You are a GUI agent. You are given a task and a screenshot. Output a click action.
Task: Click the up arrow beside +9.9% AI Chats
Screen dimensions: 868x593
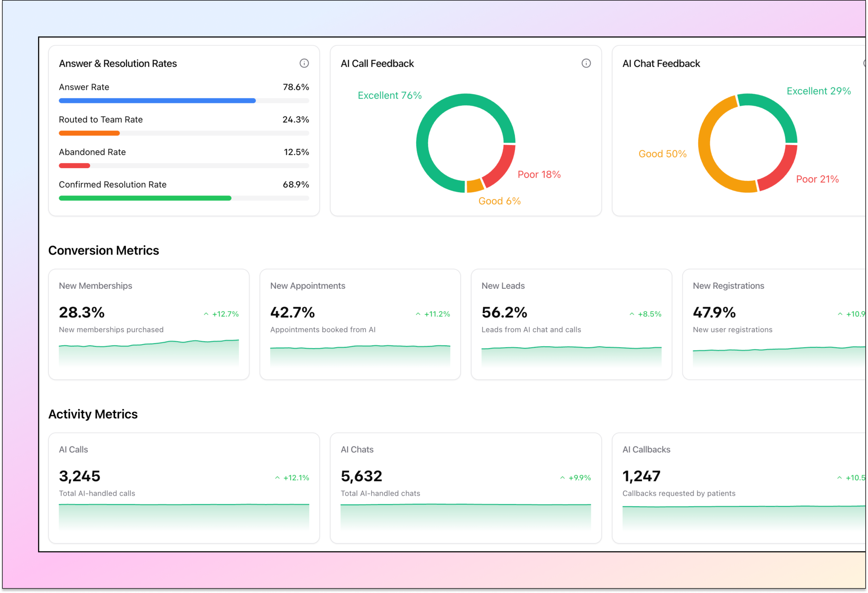[x=562, y=478]
